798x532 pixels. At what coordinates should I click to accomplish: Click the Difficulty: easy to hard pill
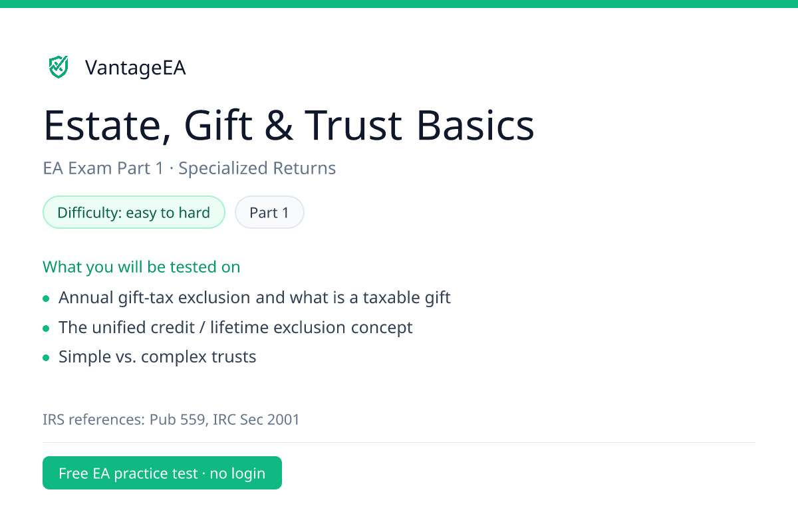[134, 212]
